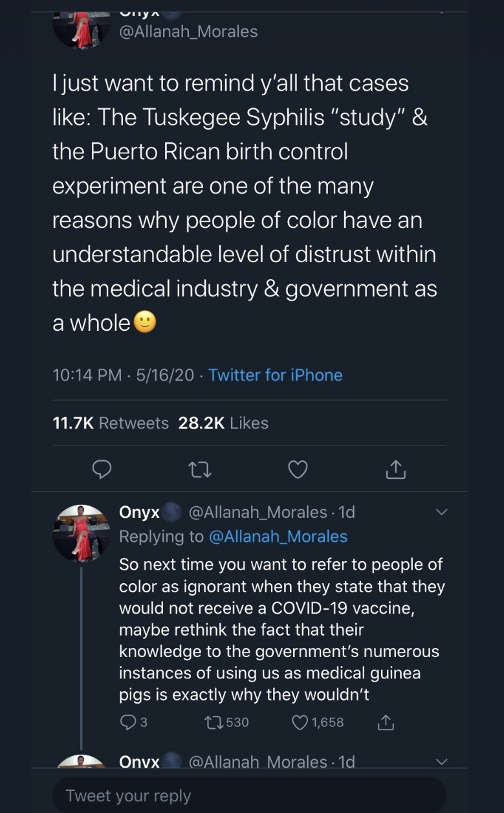Viewport: 504px width, 813px height.
Task: Open @Allanah_Morales handle under main tweet header
Action: pyautogui.click(x=188, y=31)
